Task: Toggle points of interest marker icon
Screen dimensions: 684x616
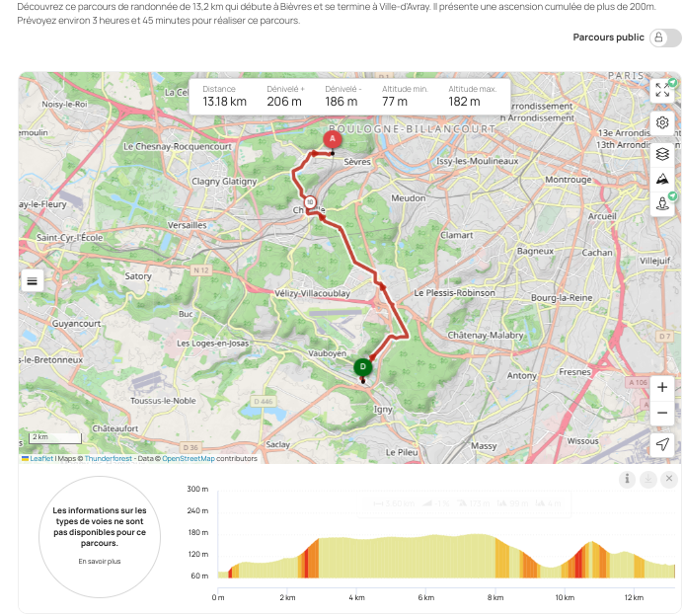Action: pos(662,203)
